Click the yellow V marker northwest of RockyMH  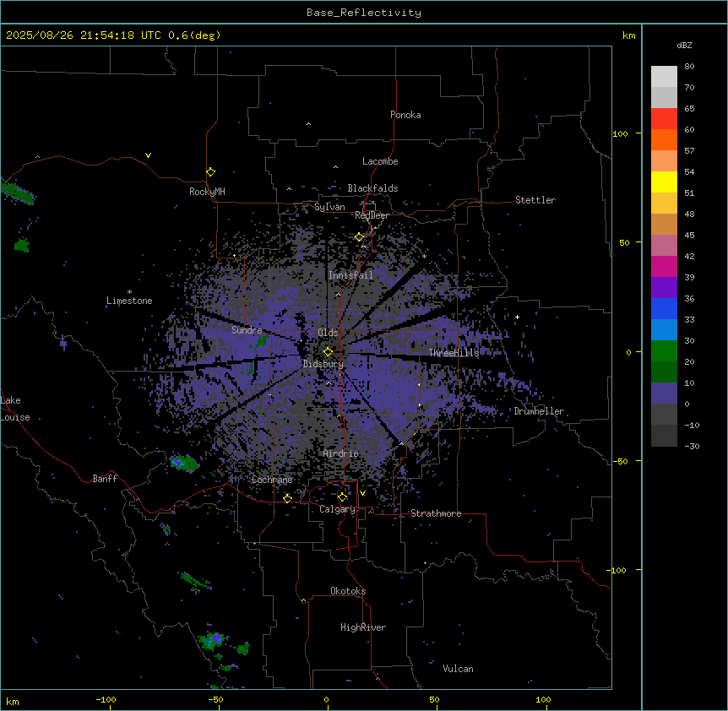coord(148,155)
